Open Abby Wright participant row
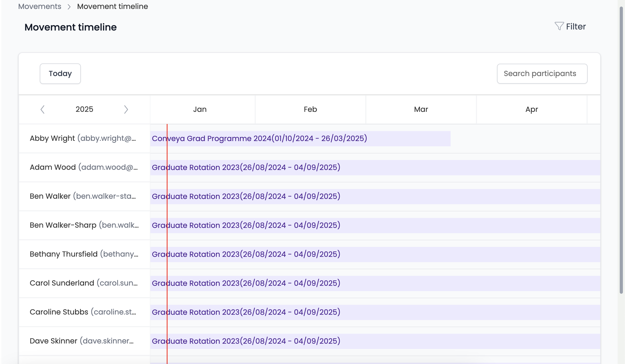The width and height of the screenshot is (625, 364). point(84,138)
